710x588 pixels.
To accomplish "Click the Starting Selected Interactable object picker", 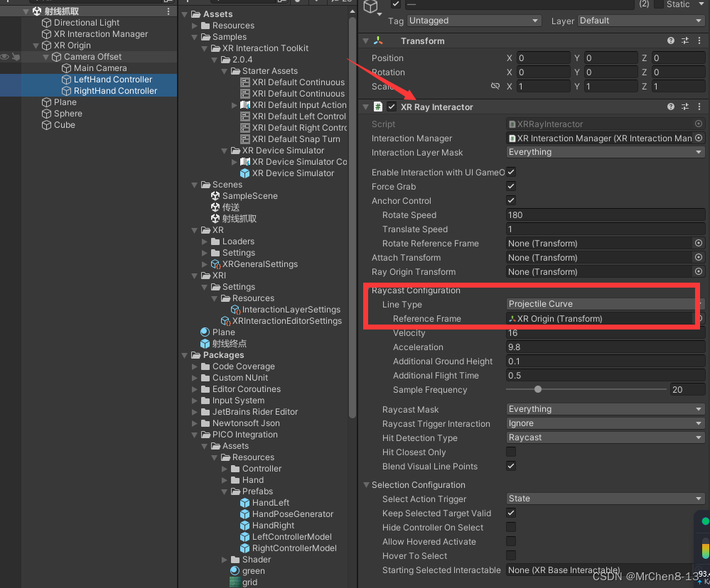I will pyautogui.click(x=698, y=570).
